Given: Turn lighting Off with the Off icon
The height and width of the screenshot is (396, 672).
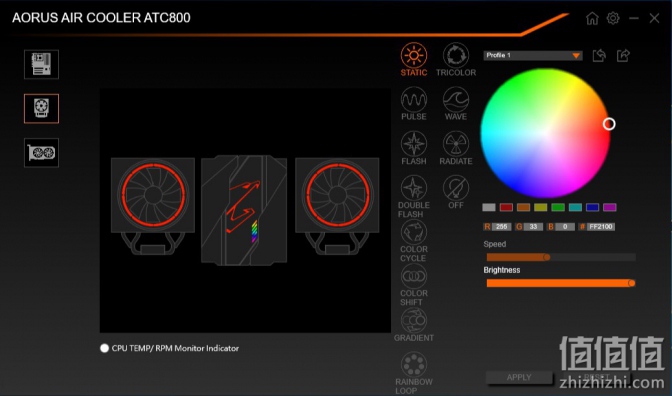Looking at the screenshot, I should (x=456, y=192).
